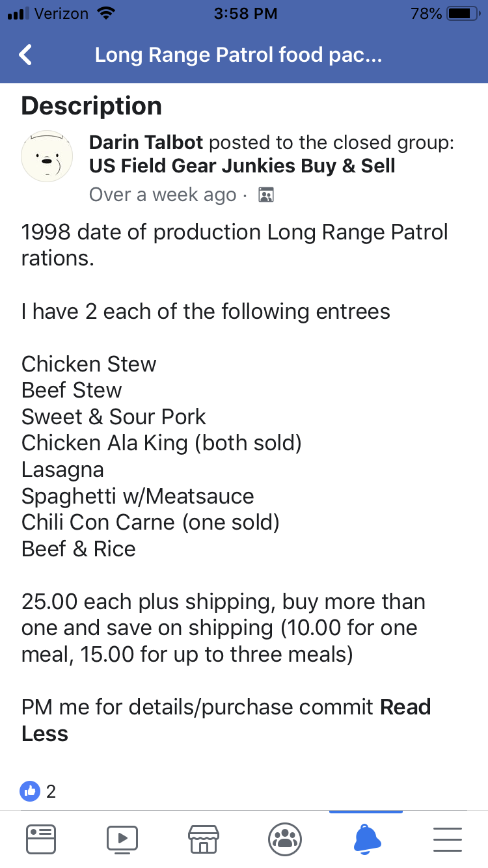The width and height of the screenshot is (488, 868).
Task: Open the hamburger menu icon
Action: pyautogui.click(x=447, y=839)
